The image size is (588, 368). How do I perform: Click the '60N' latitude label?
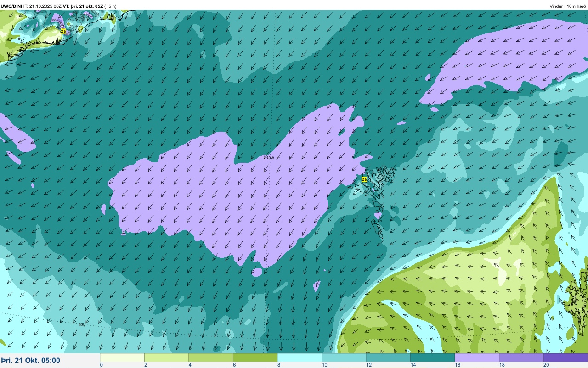click(82, 325)
